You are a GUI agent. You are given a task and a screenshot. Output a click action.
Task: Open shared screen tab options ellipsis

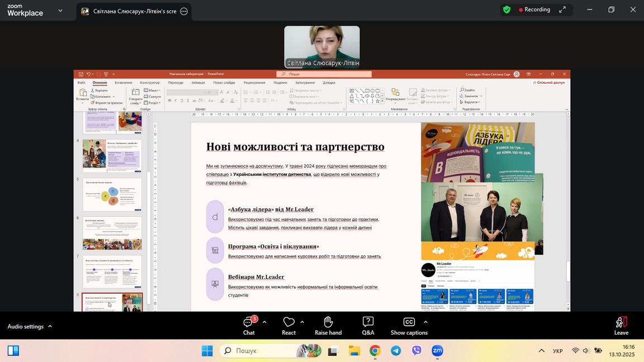184,11
